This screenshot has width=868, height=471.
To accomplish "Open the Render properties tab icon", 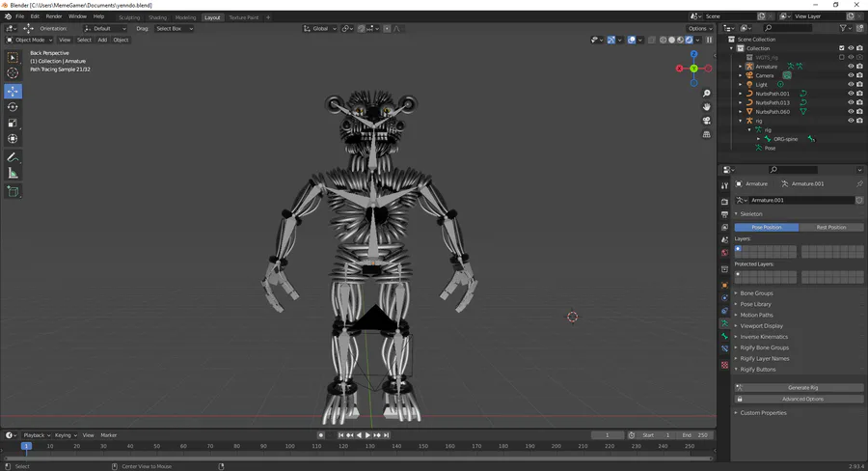I will (x=724, y=202).
